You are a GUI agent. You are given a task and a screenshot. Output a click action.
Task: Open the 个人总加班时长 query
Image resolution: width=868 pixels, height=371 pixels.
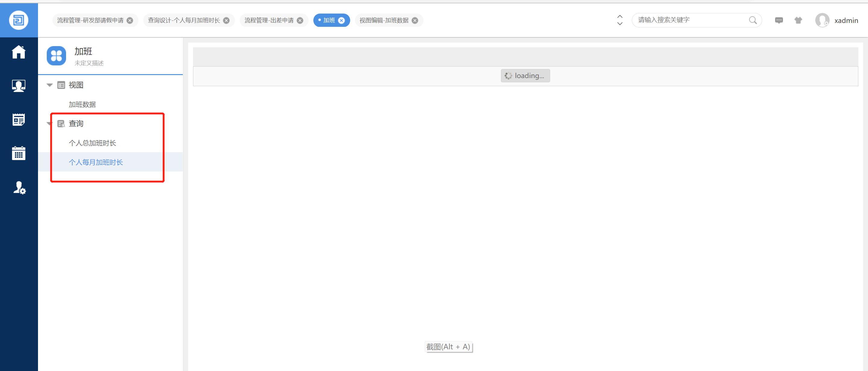(x=92, y=143)
